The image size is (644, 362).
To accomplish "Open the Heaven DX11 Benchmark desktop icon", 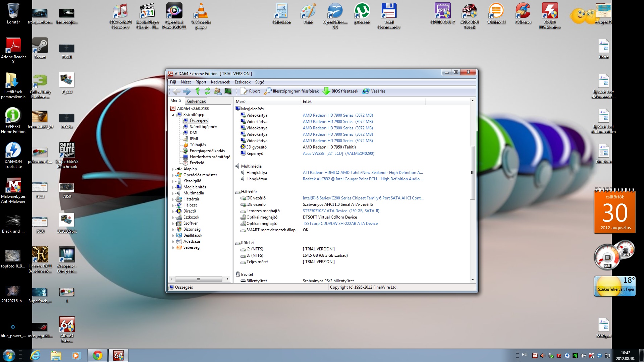I will [x=40, y=260].
